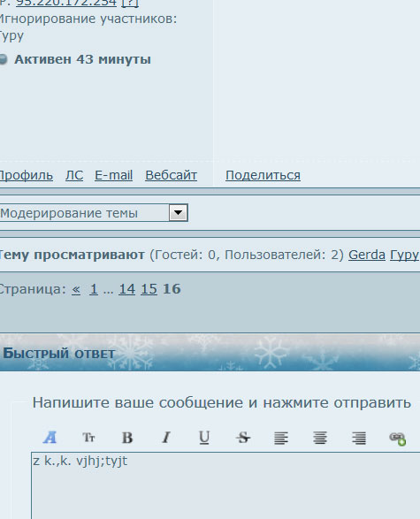Click into the quick reply message box
The width and height of the screenshot is (420, 519).
point(225,485)
